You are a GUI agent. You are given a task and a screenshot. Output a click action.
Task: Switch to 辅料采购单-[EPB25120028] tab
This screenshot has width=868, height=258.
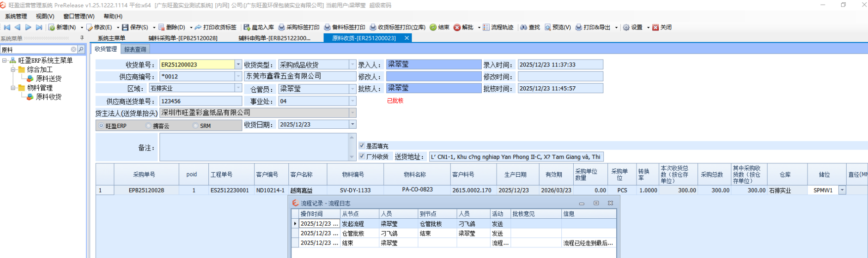[183, 38]
